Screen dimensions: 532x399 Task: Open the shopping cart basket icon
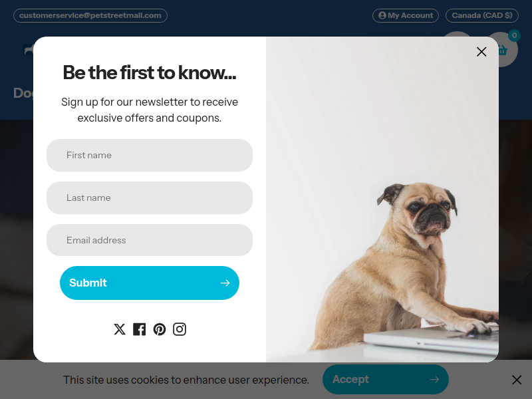click(x=503, y=50)
